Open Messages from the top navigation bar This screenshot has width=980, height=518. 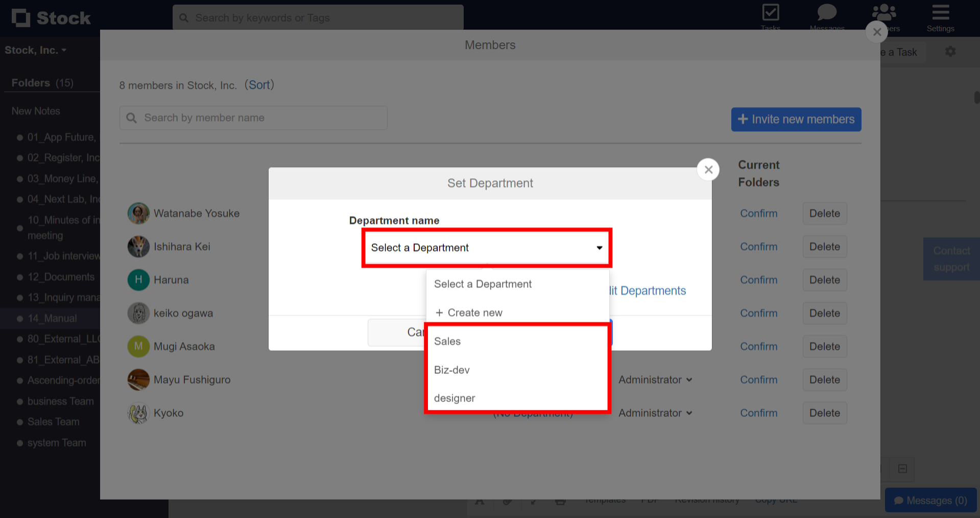point(826,15)
